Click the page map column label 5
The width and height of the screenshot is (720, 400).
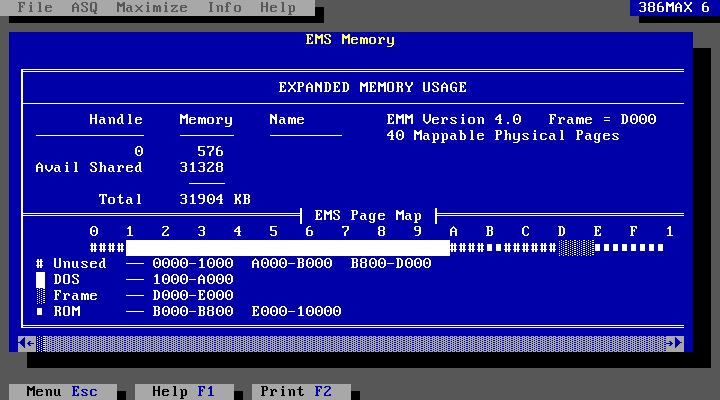point(274,231)
